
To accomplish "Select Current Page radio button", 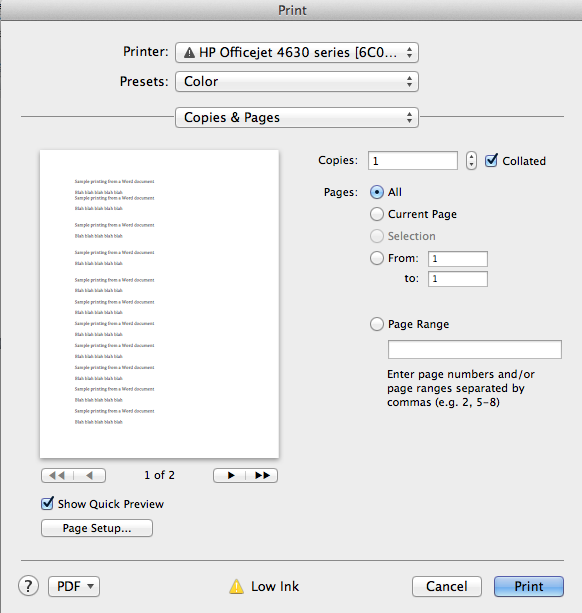I will pos(376,214).
